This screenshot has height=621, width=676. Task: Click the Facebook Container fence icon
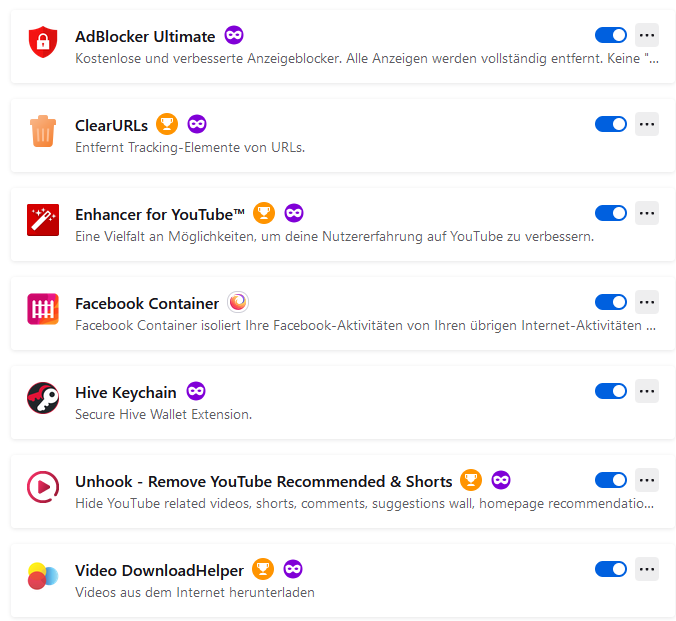point(43,309)
